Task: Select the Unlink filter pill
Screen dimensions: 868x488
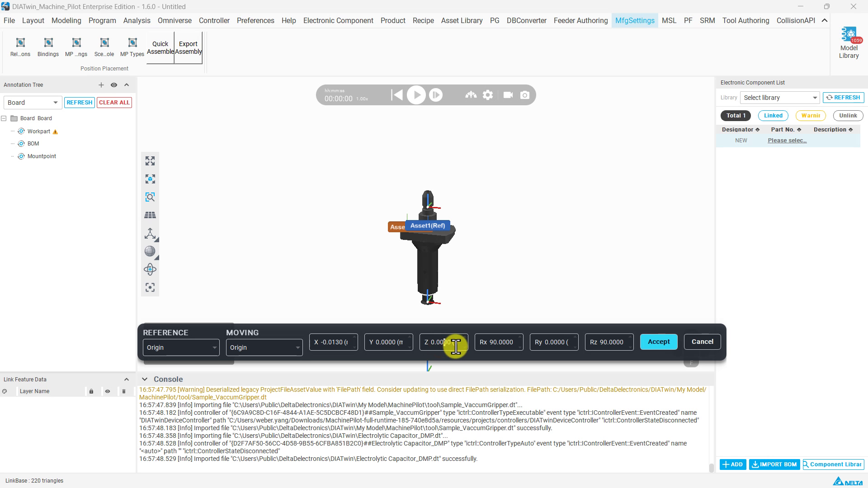Action: 848,116
